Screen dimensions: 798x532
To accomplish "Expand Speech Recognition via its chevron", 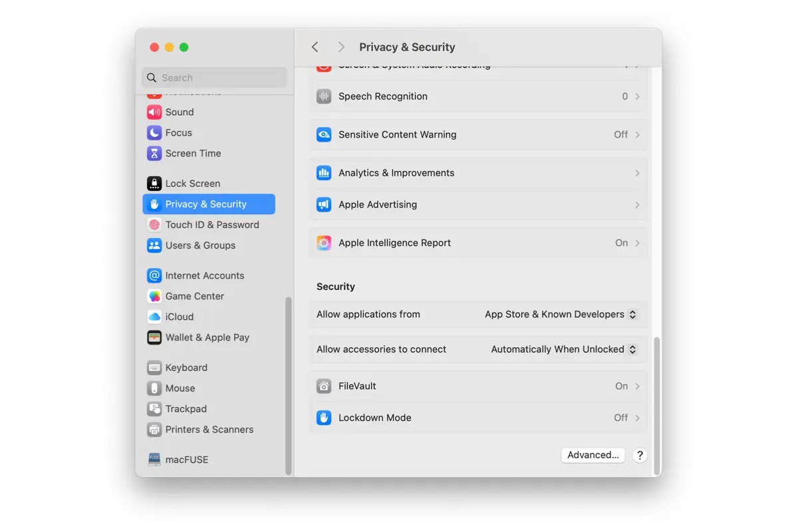I will point(637,96).
